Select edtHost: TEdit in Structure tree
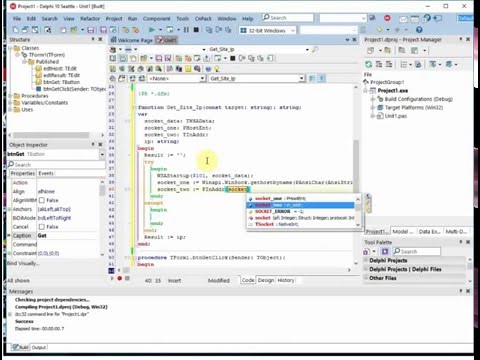The image size is (480, 360). (59, 68)
